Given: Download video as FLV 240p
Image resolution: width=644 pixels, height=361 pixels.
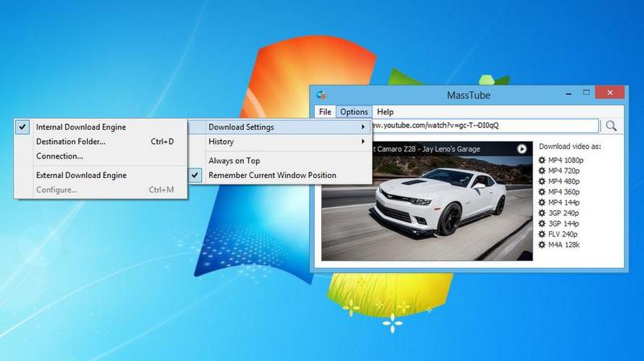Looking at the screenshot, I should (563, 234).
